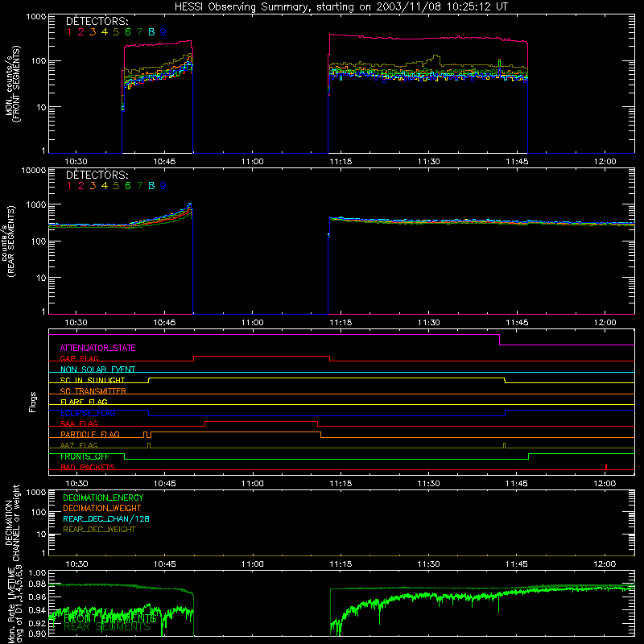Select the ECLIPSE_FLAG label
The image size is (644, 644).
pyautogui.click(x=88, y=413)
